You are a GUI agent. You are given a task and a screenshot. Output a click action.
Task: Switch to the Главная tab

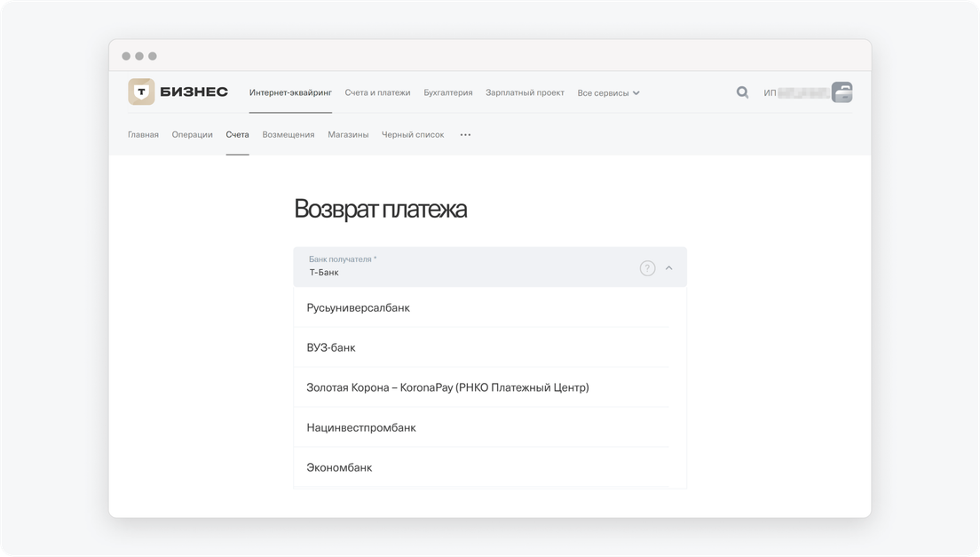[143, 134]
